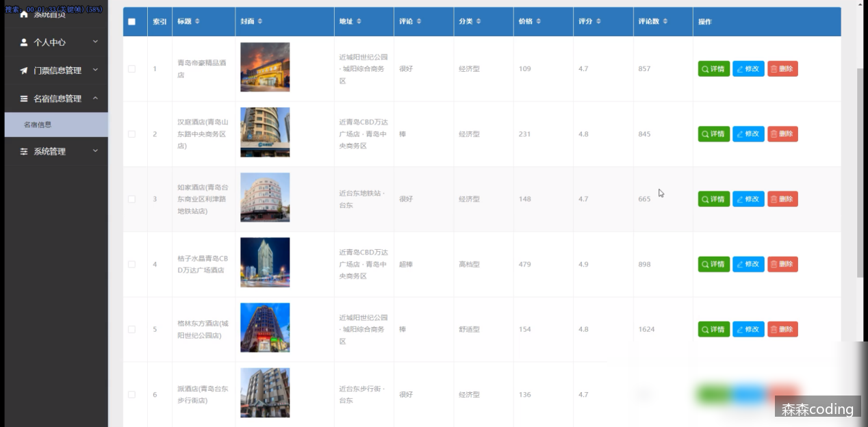Open cover image of 青岛帝豪精品酒店
Image resolution: width=868 pixels, height=427 pixels.
click(265, 67)
